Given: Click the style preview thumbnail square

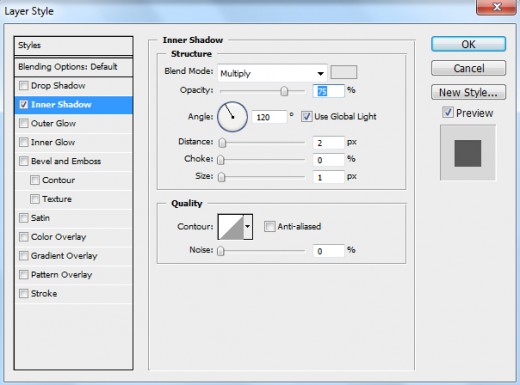Looking at the screenshot, I should (468, 153).
